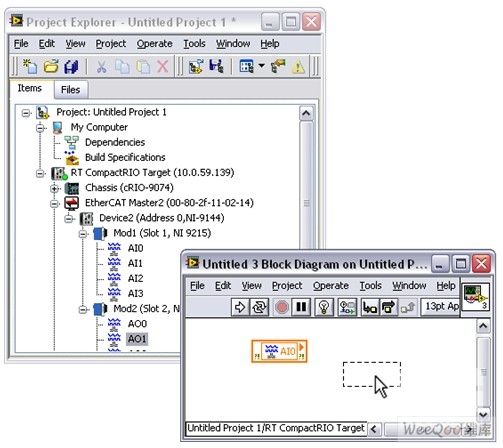Open the 13pt Application Font selector
Screen dimensions: 503x448
tap(441, 306)
